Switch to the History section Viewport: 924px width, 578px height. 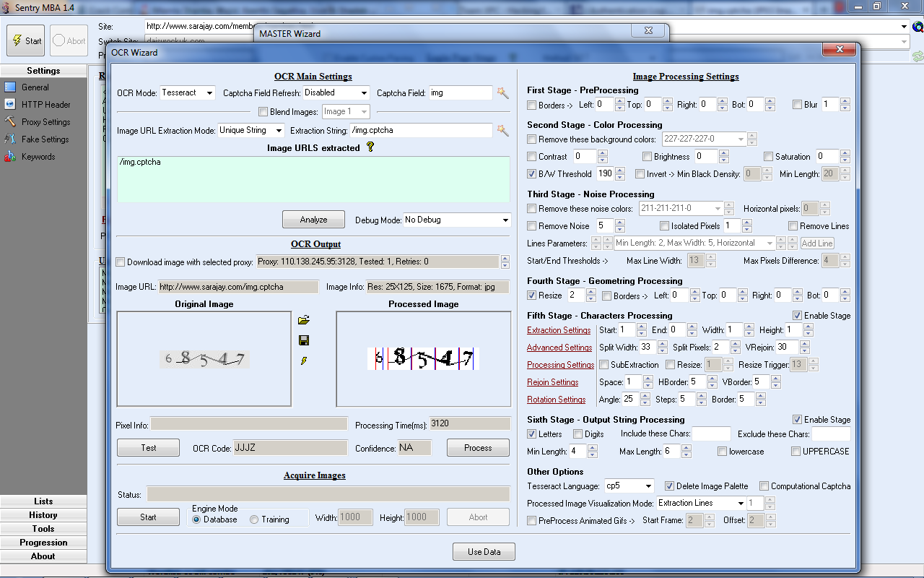pos(43,515)
